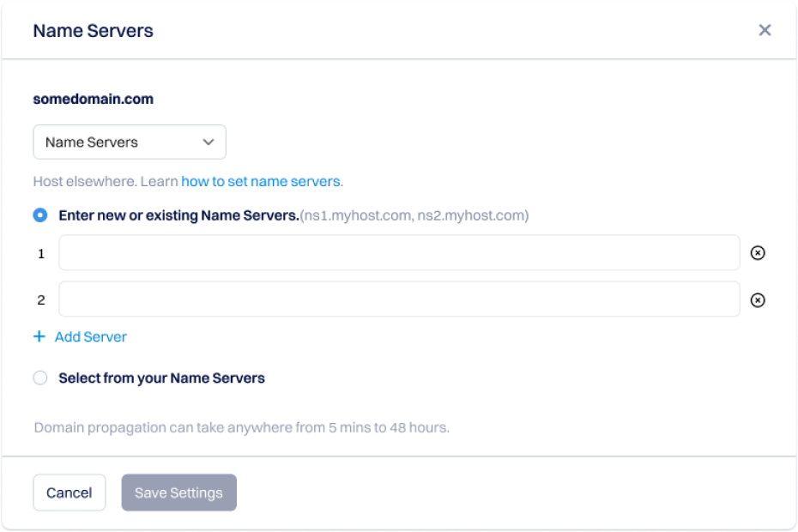
Task: Click the Add Server link text
Action: [90, 337]
